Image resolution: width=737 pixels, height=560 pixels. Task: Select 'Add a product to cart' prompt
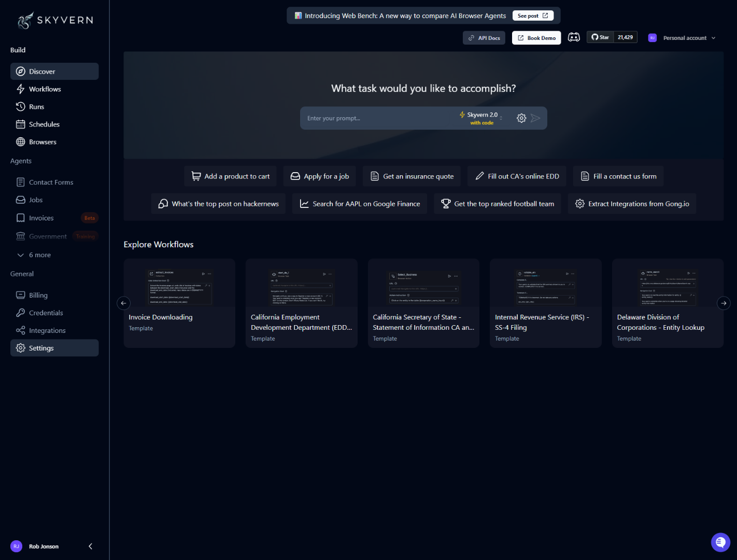click(x=231, y=176)
